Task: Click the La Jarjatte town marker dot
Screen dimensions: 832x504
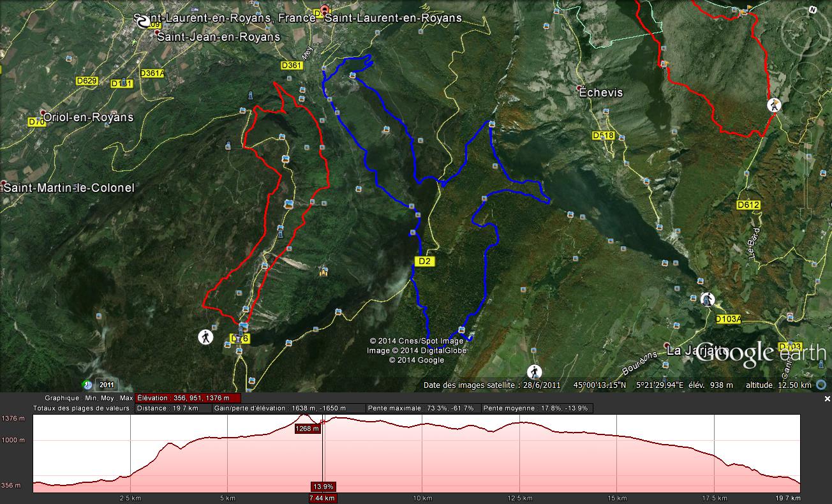Action: 667,346
